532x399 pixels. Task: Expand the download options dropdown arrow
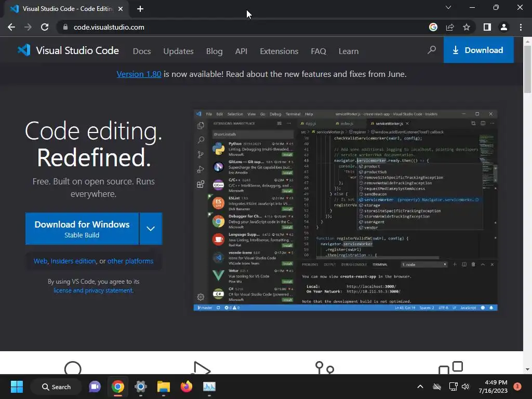pos(151,229)
